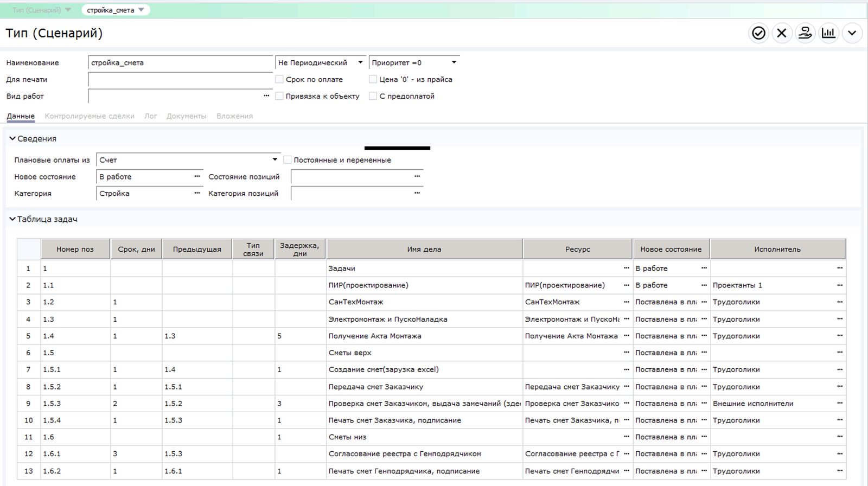Check the Цена '0' - из прайса box
The width and height of the screenshot is (868, 486).
(373, 79)
